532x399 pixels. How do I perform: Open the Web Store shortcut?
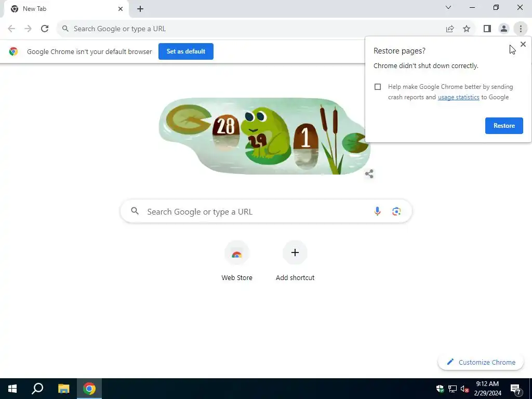[237, 261]
